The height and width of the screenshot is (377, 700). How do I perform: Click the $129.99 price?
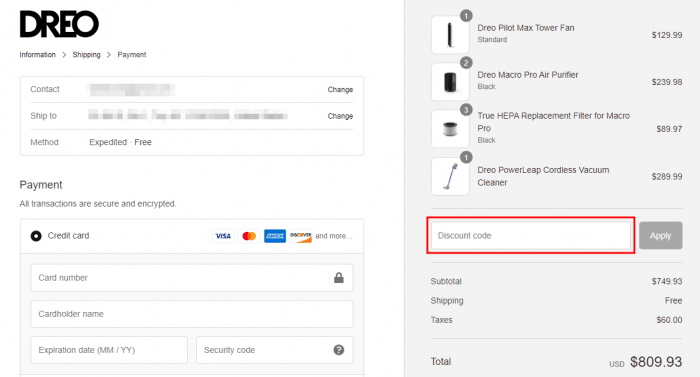click(667, 35)
